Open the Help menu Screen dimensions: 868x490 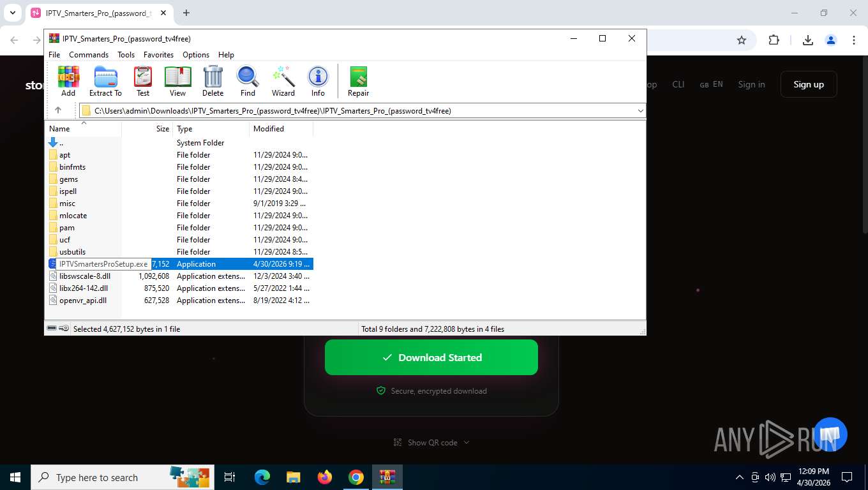[x=226, y=55]
